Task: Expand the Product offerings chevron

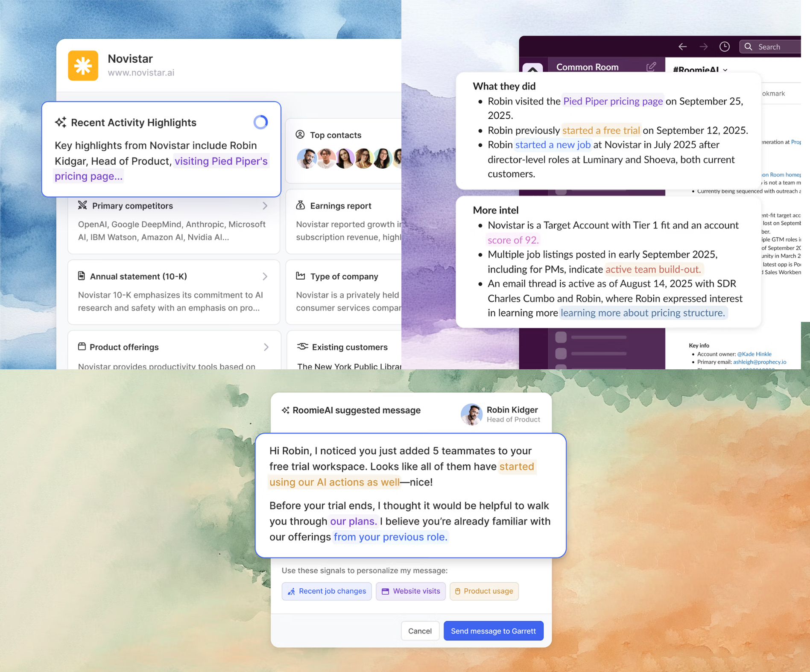Action: click(x=266, y=347)
